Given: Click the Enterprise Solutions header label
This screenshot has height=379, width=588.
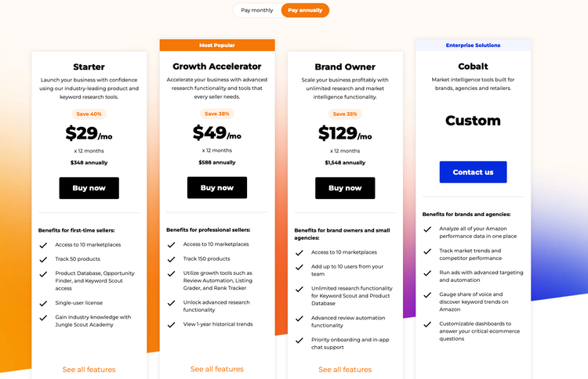Looking at the screenshot, I should [x=473, y=45].
